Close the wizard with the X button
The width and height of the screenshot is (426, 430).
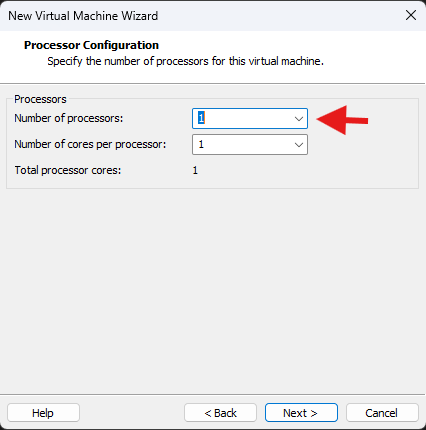(411, 15)
